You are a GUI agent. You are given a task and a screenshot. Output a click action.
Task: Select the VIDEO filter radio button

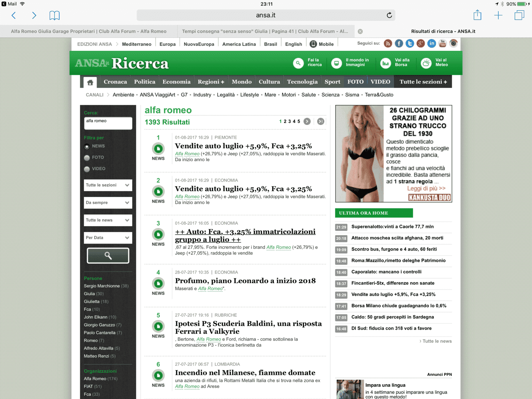(x=87, y=169)
